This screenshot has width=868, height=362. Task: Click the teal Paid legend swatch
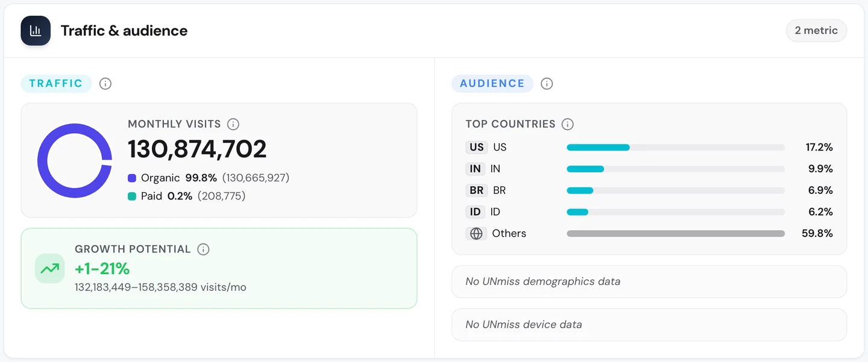tap(132, 196)
